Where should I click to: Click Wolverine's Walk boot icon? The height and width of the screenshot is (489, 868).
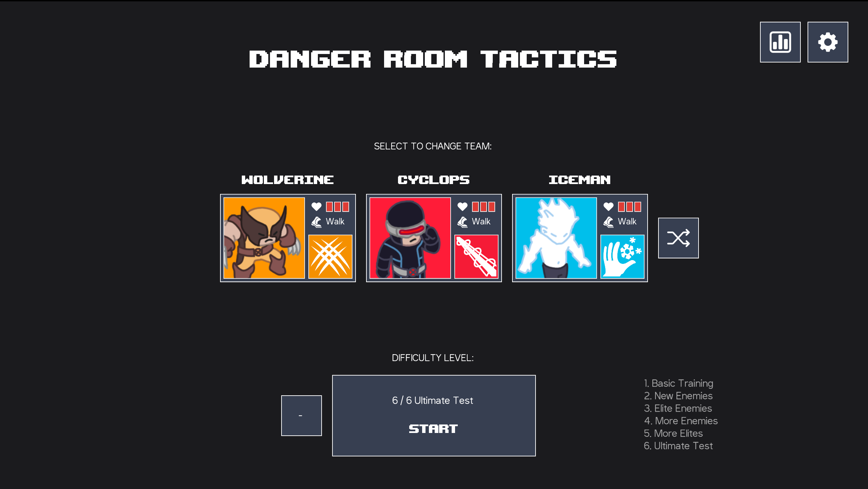click(316, 222)
